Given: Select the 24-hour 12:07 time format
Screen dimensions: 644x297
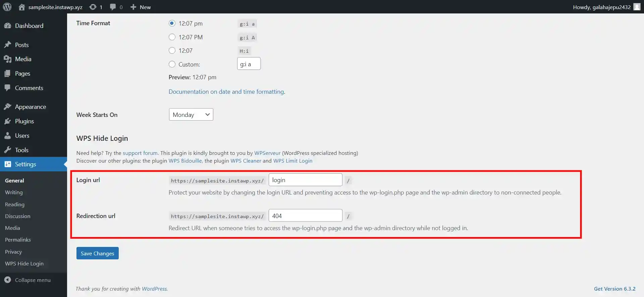Looking at the screenshot, I should (x=172, y=50).
